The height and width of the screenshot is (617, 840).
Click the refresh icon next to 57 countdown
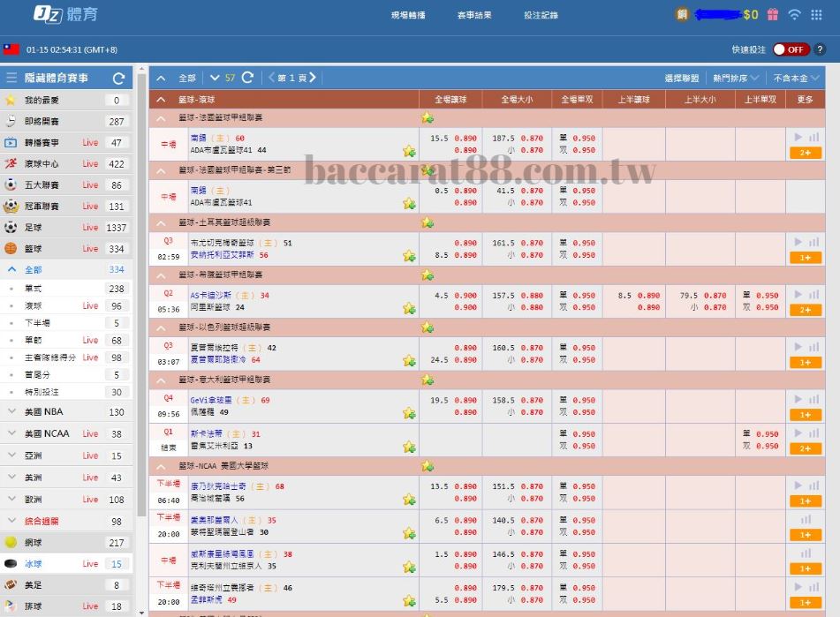247,78
